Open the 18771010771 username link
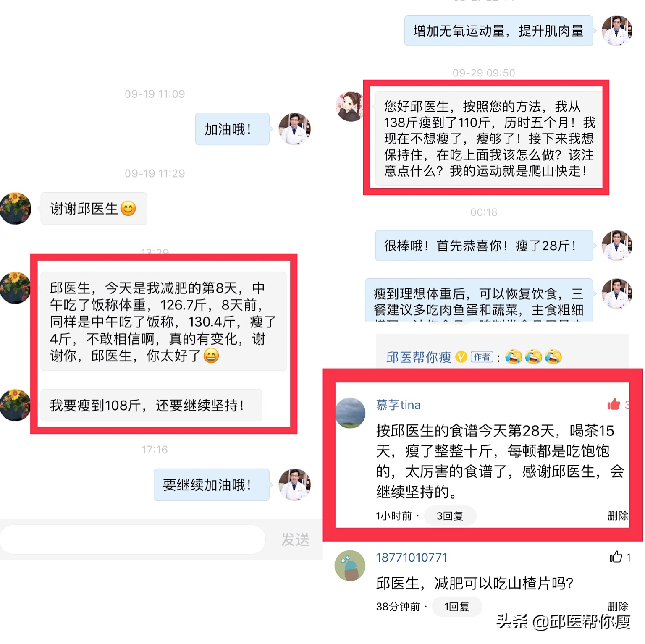 click(x=412, y=558)
